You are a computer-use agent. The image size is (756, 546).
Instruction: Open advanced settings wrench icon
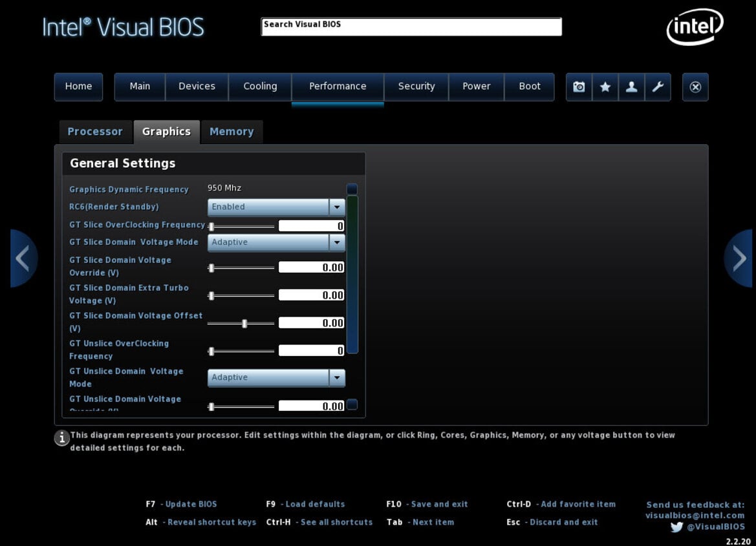pyautogui.click(x=658, y=87)
